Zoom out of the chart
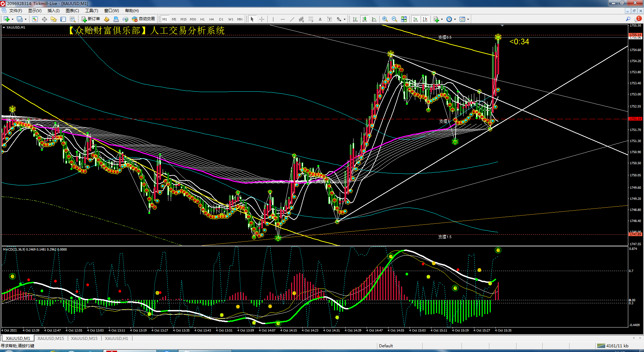Viewport: 644px width, 352px height. [x=394, y=19]
